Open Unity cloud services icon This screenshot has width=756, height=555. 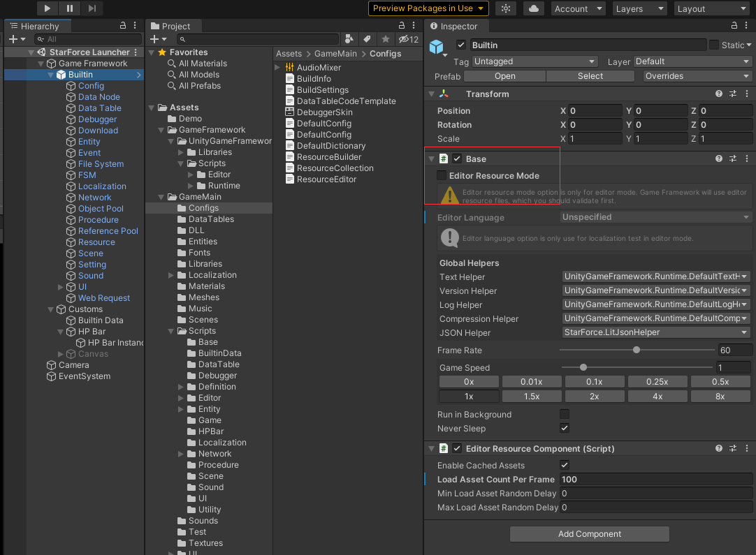coord(534,8)
